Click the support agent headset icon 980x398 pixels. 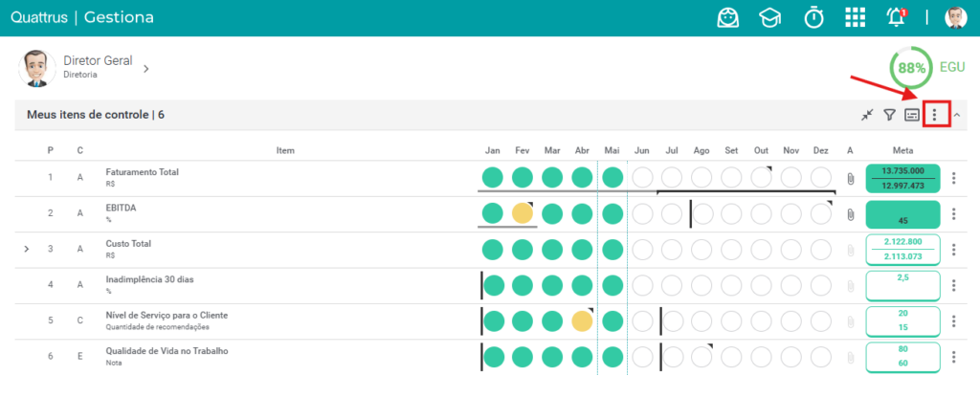[x=728, y=17]
